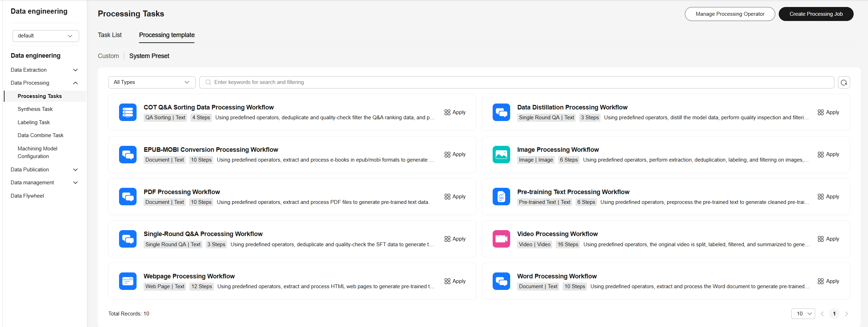Click the refresh icon beside the search box

[844, 83]
